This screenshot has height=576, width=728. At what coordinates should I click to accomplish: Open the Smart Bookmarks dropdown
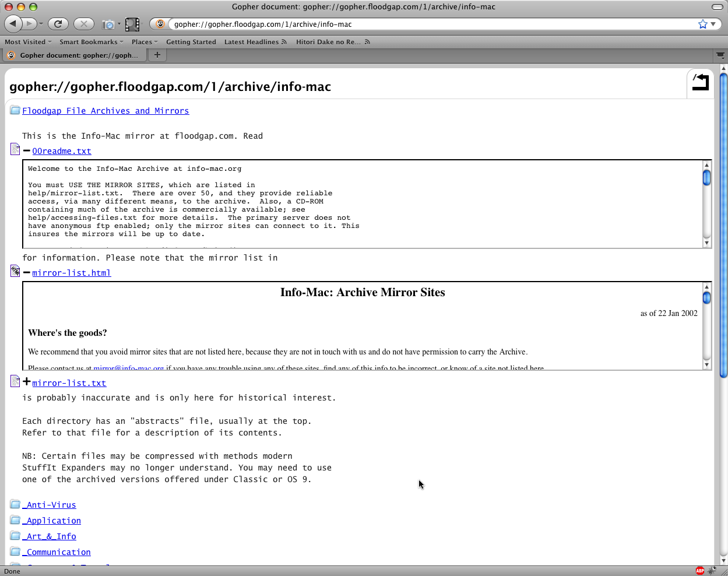coord(91,42)
